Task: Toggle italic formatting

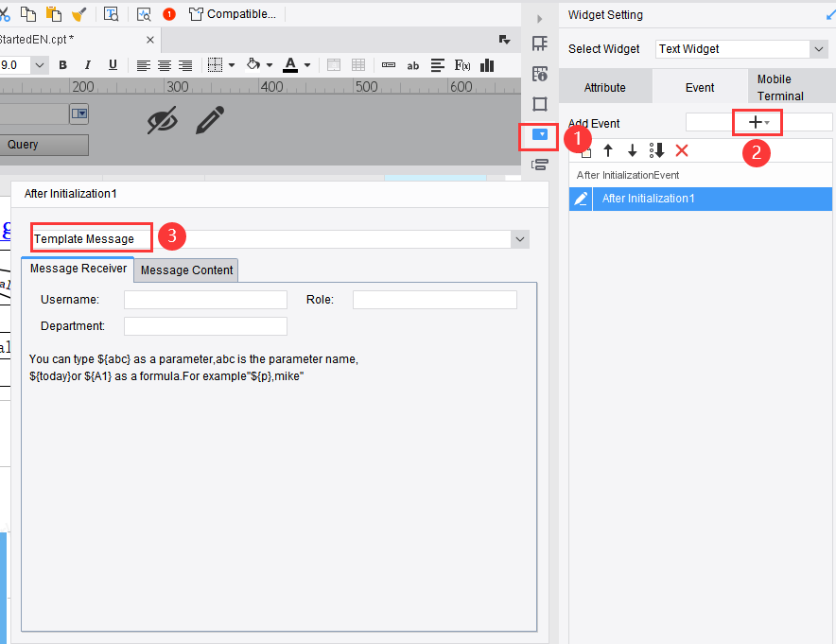Action: (x=87, y=65)
